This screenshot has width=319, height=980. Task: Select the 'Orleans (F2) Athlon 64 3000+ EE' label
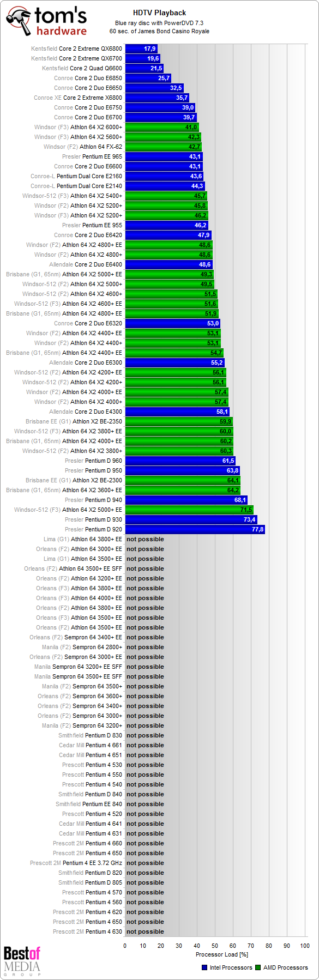click(x=79, y=549)
